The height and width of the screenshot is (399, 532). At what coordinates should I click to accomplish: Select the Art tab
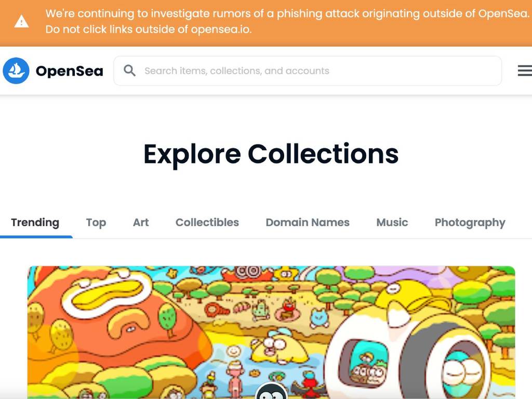coord(141,222)
